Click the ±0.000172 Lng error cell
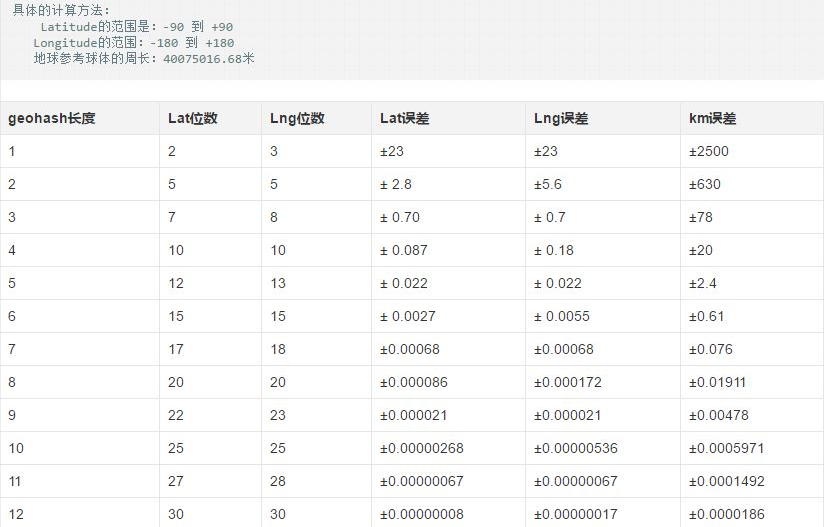 click(567, 382)
